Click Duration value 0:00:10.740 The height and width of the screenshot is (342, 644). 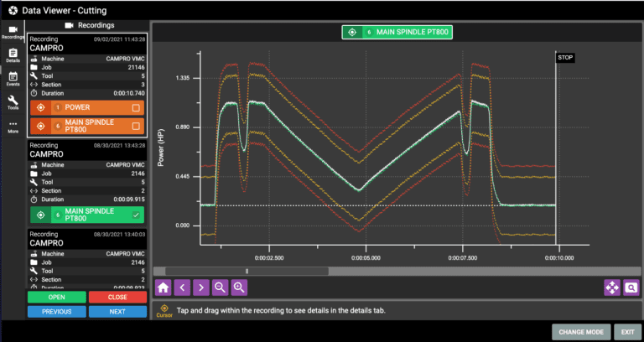129,93
